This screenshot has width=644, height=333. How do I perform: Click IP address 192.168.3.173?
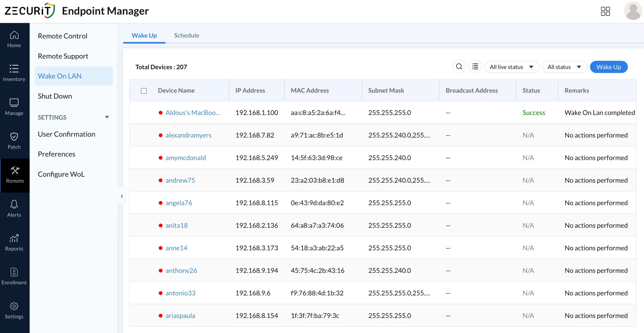(x=257, y=248)
